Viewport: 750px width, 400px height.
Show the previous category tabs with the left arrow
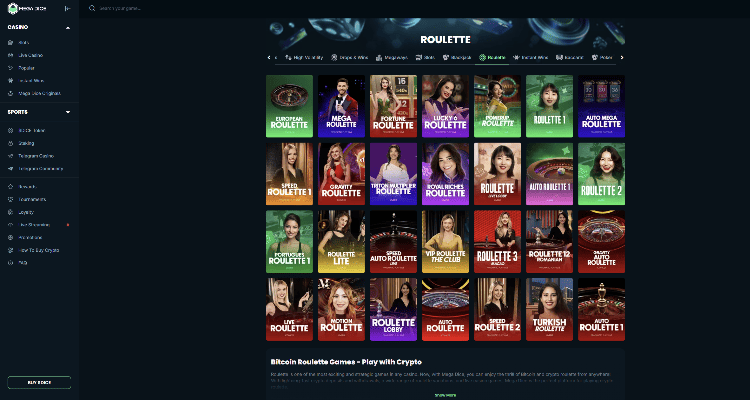[269, 57]
